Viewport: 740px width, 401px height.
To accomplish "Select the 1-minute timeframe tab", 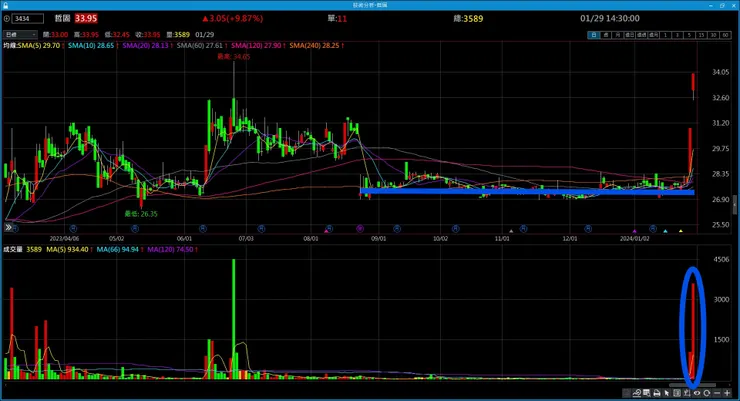I will tap(665, 35).
